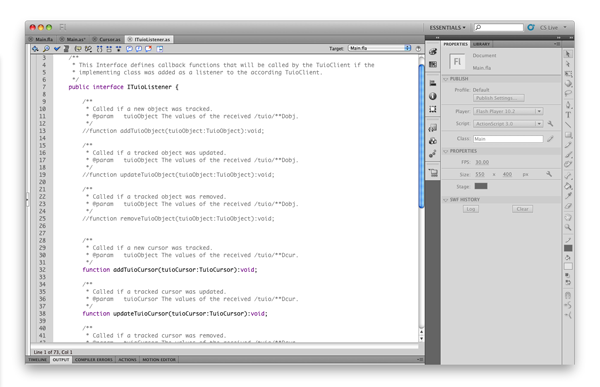The width and height of the screenshot is (600, 387).
Task: Click the pencil icon beside Class field
Action: tap(550, 139)
